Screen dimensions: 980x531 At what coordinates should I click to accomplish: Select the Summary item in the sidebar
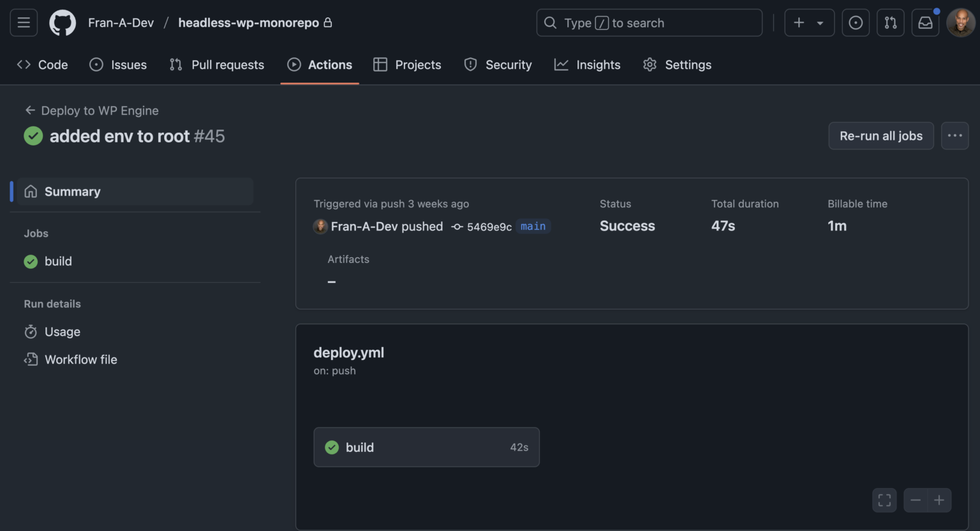click(72, 191)
